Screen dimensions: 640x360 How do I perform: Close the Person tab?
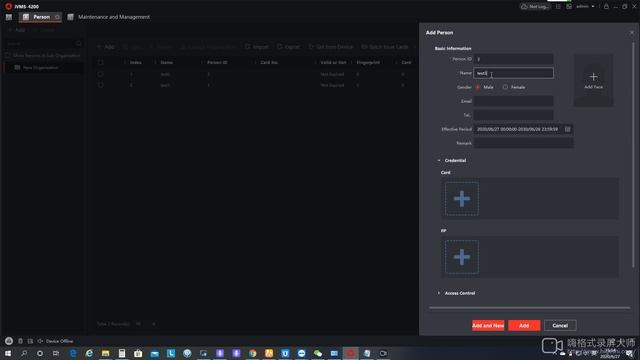coord(57,17)
